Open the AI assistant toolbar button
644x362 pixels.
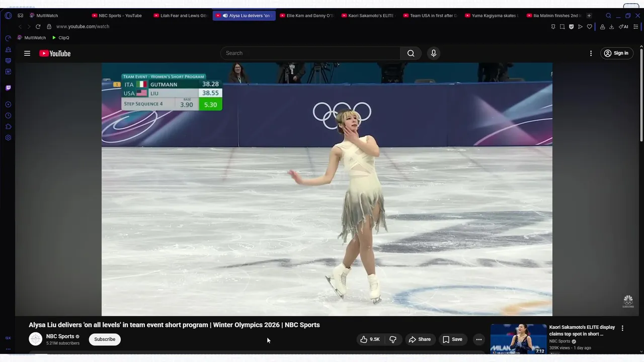pos(623,27)
